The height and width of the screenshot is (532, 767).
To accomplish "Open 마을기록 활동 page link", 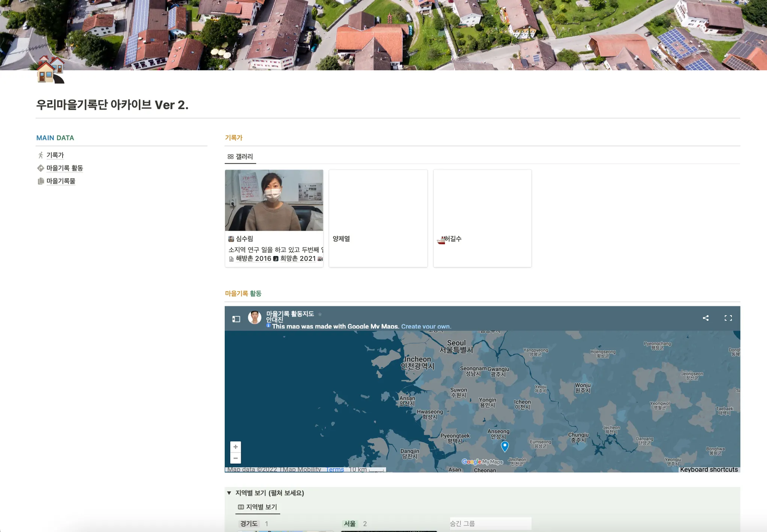I will pos(64,168).
